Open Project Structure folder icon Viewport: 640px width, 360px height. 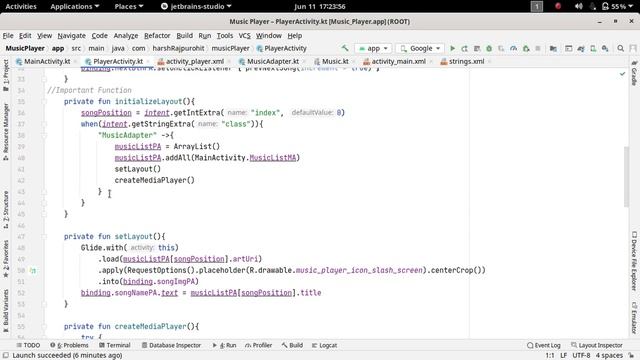click(553, 48)
